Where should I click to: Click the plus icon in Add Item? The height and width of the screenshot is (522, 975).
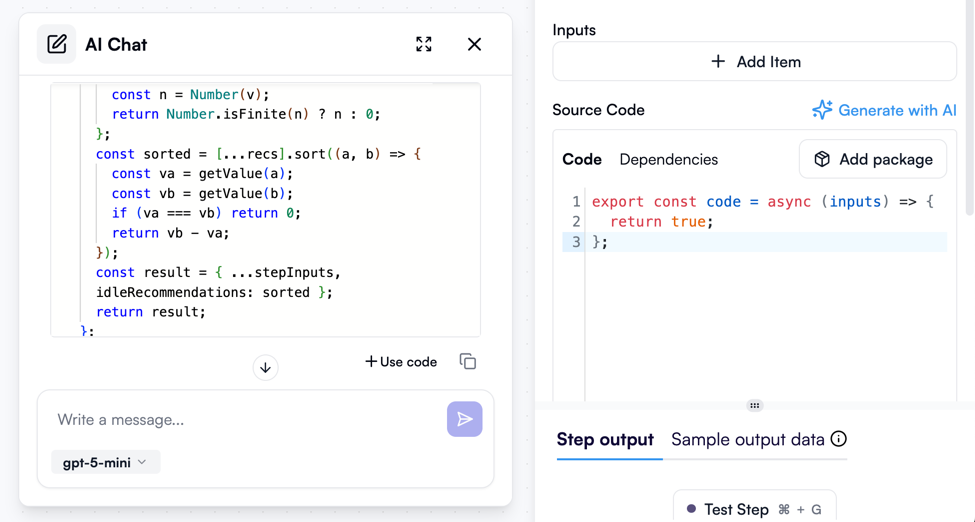point(718,61)
